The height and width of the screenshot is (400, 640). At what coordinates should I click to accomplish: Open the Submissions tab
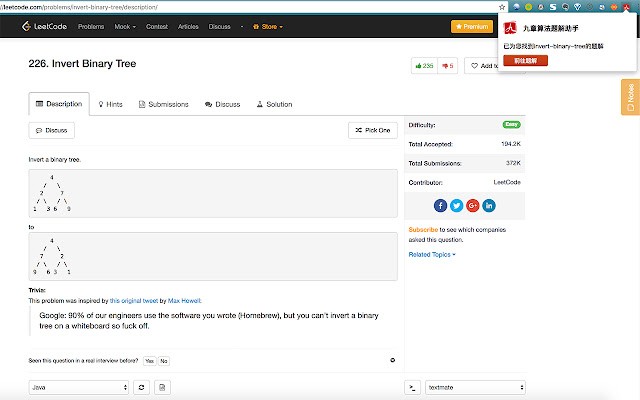pos(164,104)
